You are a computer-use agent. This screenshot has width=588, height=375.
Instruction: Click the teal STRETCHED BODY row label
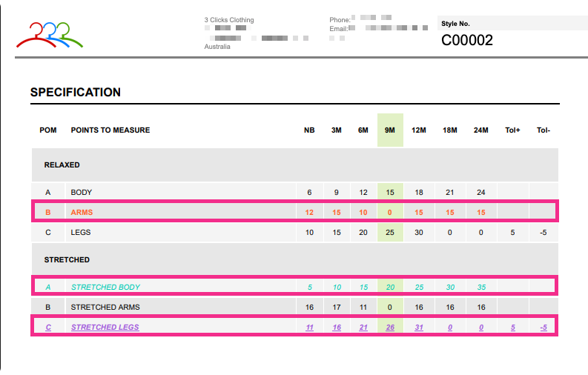(x=105, y=287)
